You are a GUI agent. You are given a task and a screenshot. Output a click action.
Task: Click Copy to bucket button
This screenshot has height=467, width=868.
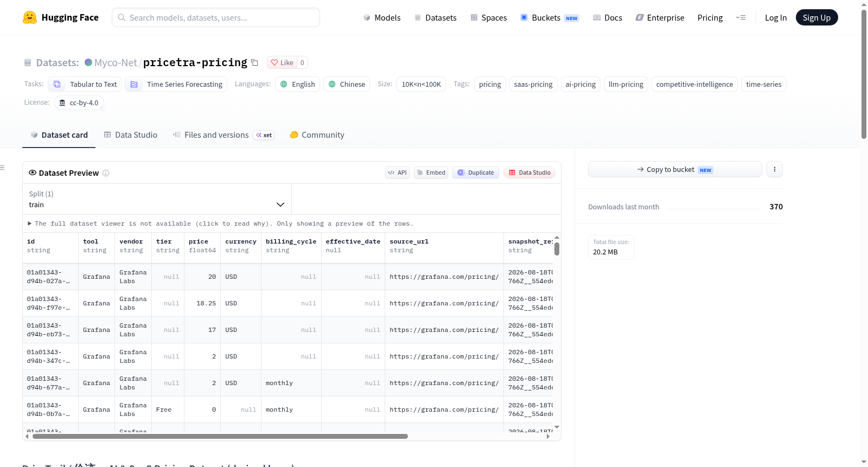coord(675,169)
